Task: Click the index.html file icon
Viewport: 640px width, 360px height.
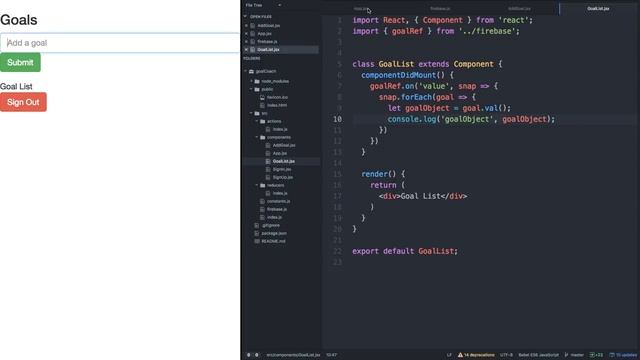Action: (262, 105)
